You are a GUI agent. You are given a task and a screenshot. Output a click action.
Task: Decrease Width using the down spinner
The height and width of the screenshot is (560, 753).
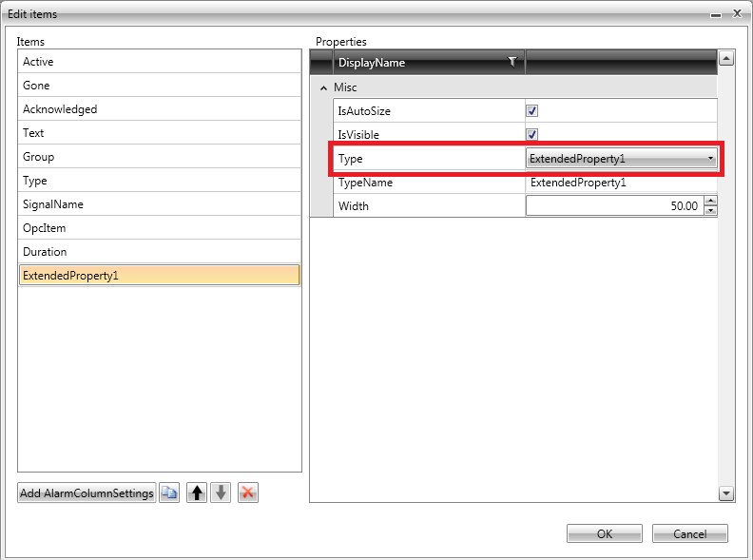coord(710,210)
